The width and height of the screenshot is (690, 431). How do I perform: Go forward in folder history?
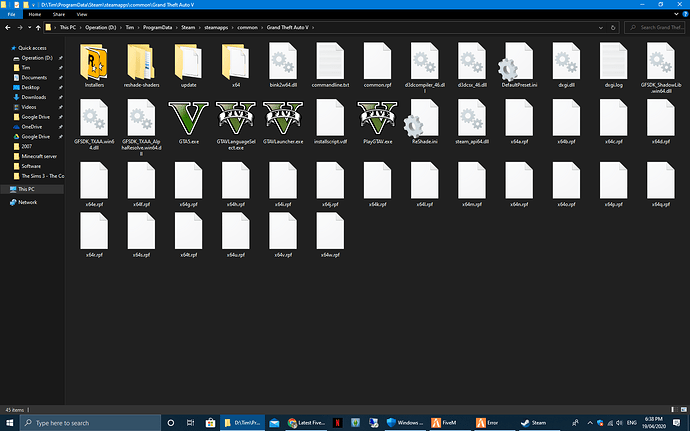tap(20, 27)
